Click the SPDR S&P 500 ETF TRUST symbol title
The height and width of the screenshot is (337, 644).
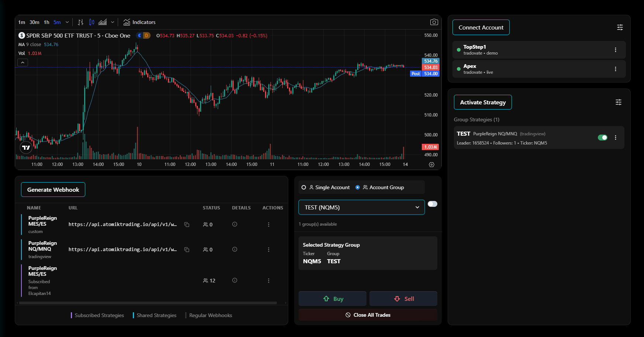click(x=78, y=35)
